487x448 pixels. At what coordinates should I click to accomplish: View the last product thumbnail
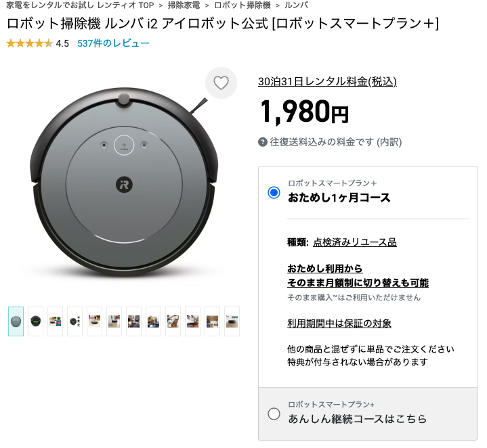(232, 321)
